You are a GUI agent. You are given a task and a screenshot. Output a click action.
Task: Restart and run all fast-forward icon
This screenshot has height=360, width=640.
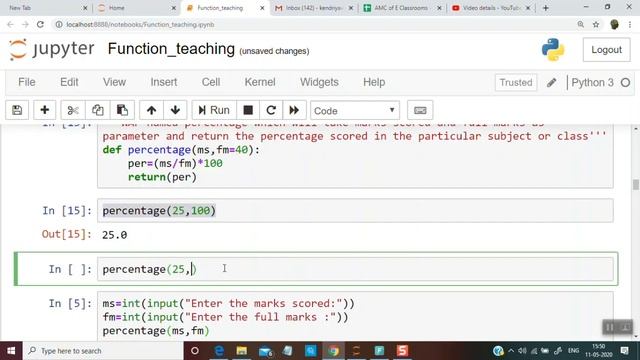[x=294, y=110]
